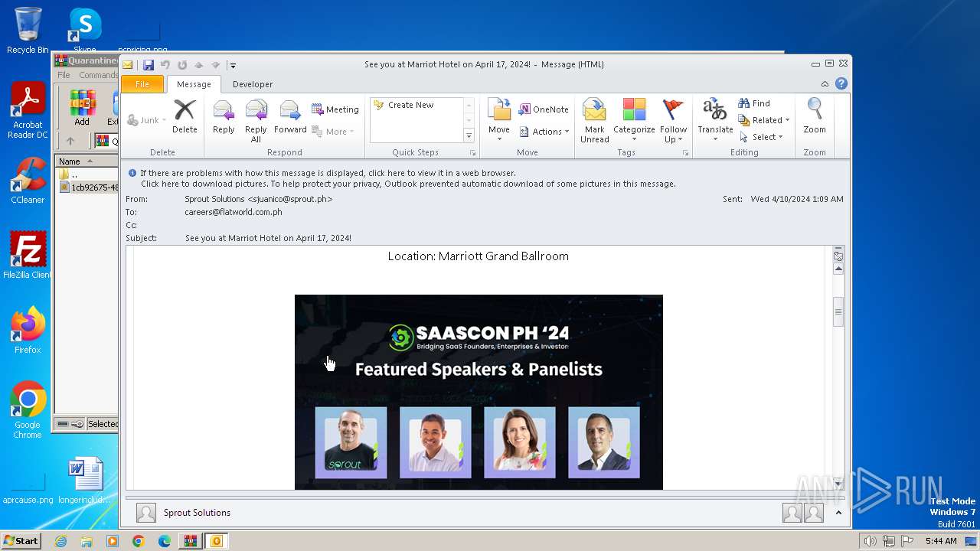The image size is (980, 551).
Task: Send message to OneNote
Action: point(544,109)
